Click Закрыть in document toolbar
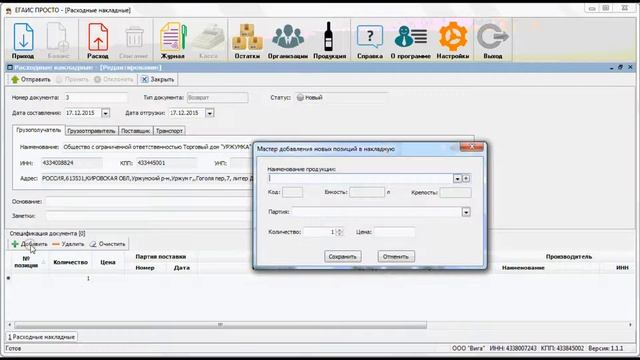Viewport: 640px width, 360px height. pyautogui.click(x=158, y=80)
